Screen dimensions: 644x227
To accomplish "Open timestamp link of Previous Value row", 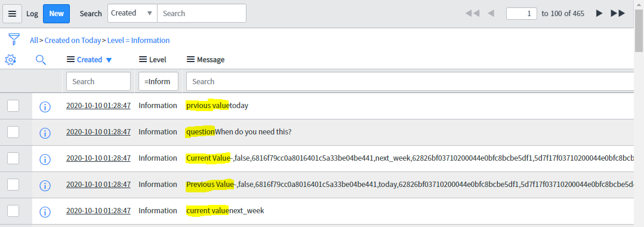I will tap(98, 185).
